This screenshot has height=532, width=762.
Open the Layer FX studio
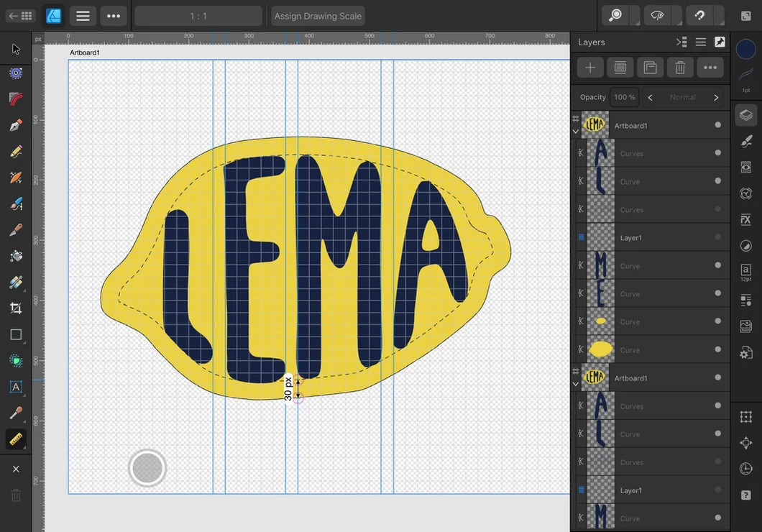coord(746,219)
